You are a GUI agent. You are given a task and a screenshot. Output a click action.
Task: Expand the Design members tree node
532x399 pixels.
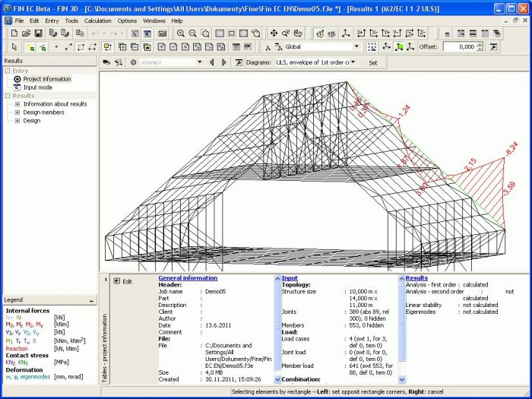tap(17, 112)
